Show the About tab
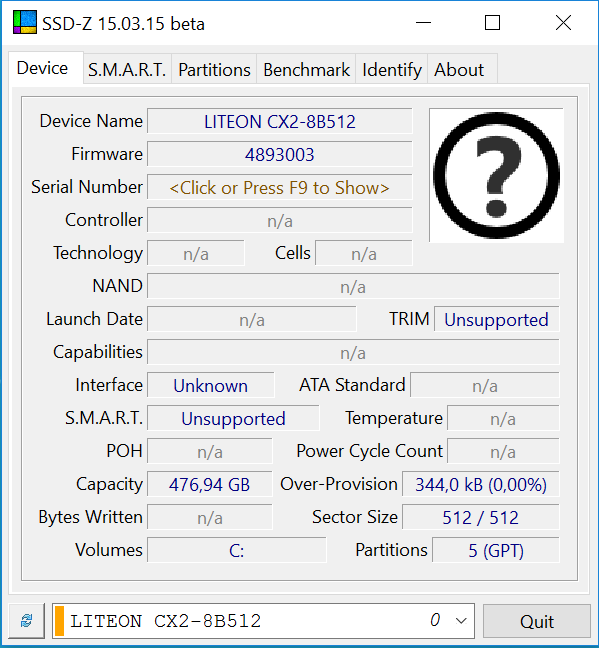This screenshot has width=599, height=648. 459,69
